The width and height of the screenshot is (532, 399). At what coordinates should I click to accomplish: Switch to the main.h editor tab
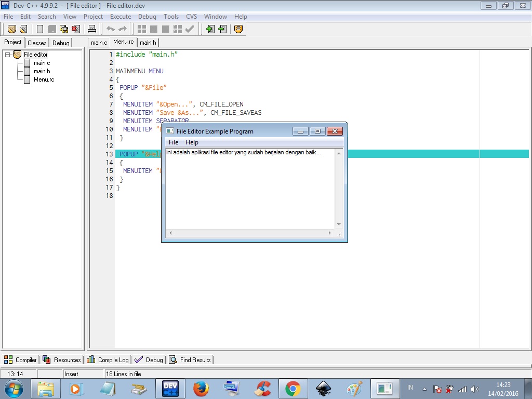(148, 43)
